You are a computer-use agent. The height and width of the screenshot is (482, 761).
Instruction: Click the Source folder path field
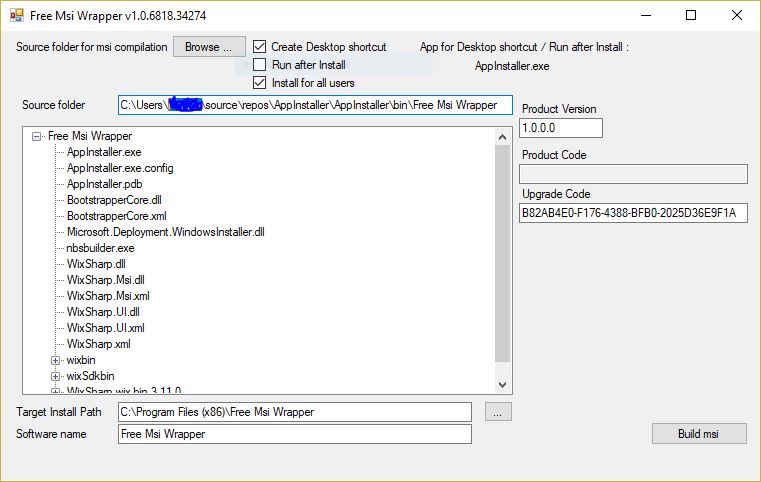tap(315, 105)
